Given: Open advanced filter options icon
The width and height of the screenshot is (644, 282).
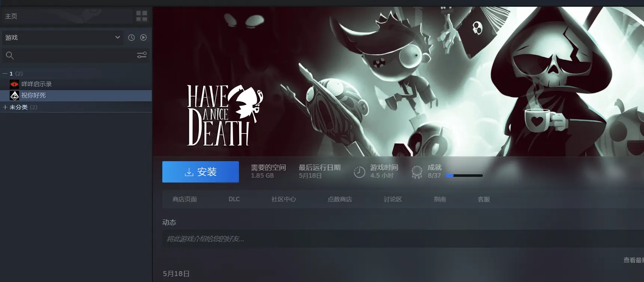Looking at the screenshot, I should click(142, 55).
